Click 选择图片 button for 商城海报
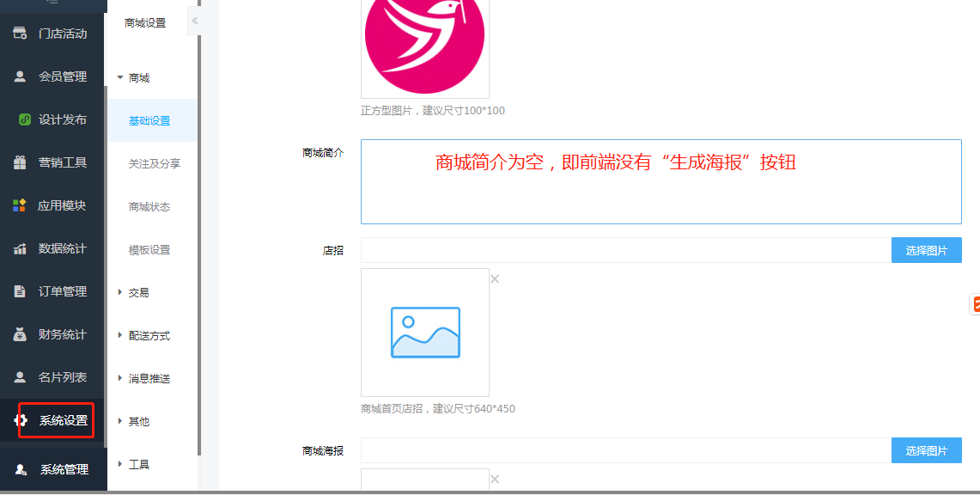Screen dimensions: 980x495 (926, 450)
